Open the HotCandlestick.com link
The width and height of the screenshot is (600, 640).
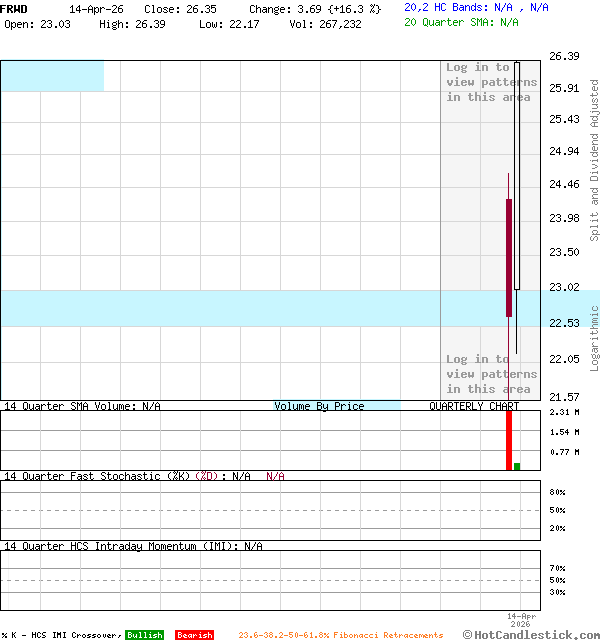pos(530,634)
